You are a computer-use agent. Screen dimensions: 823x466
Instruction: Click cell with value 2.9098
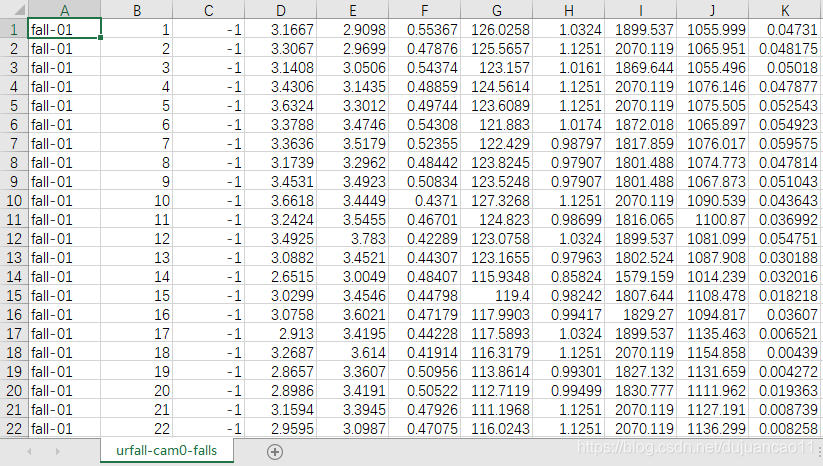point(352,29)
